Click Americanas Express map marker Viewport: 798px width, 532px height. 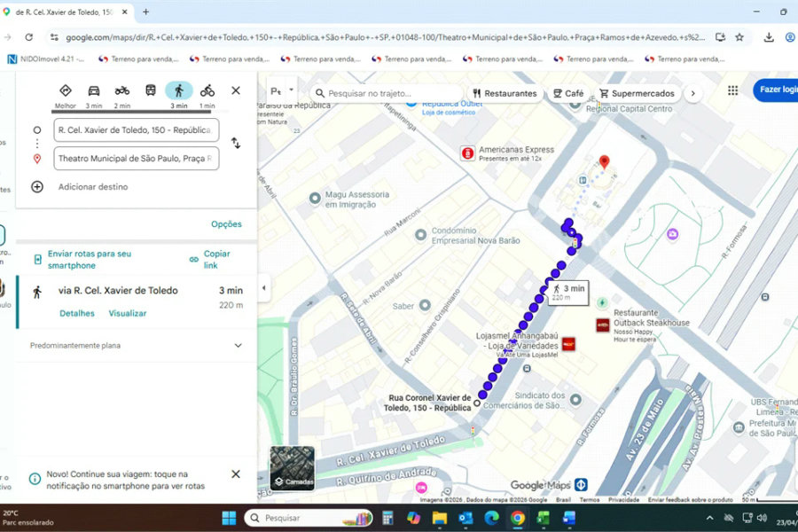pos(467,153)
